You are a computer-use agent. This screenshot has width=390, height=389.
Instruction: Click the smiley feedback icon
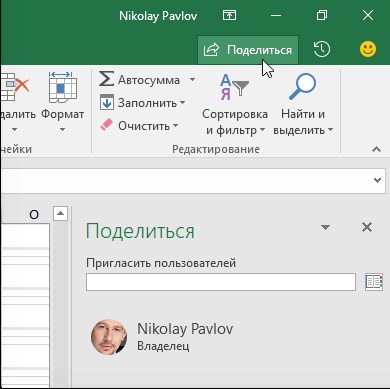pyautogui.click(x=368, y=49)
